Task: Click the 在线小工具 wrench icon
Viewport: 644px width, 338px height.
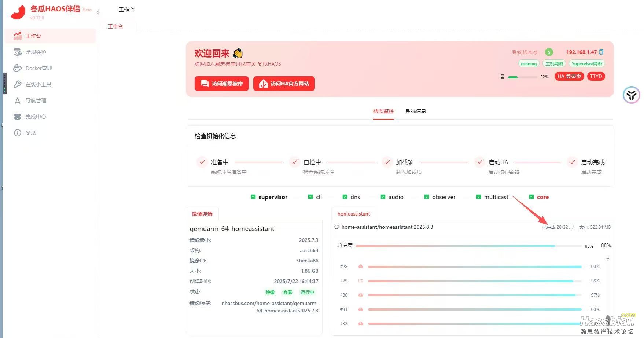Action: tap(18, 84)
